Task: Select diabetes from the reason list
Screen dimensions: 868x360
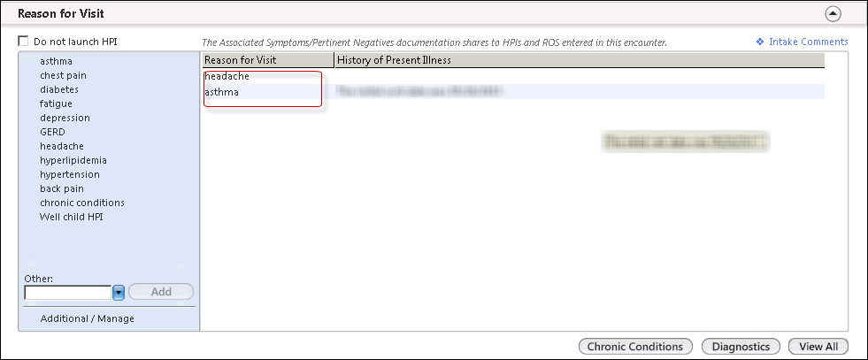Action: pos(58,89)
